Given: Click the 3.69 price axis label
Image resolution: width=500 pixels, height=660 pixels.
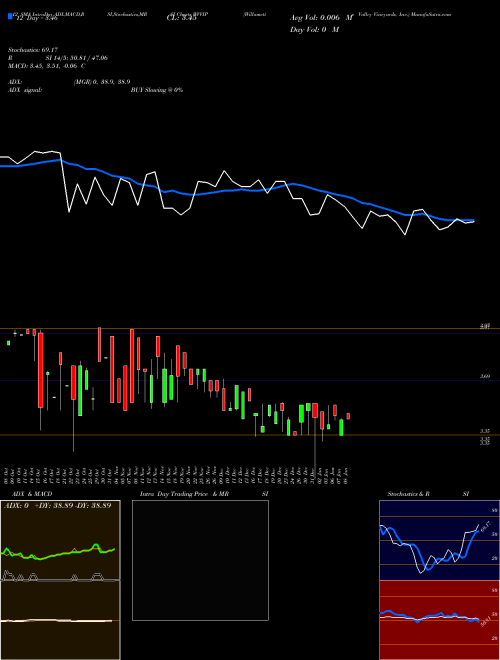Looking at the screenshot, I should coord(485,376).
